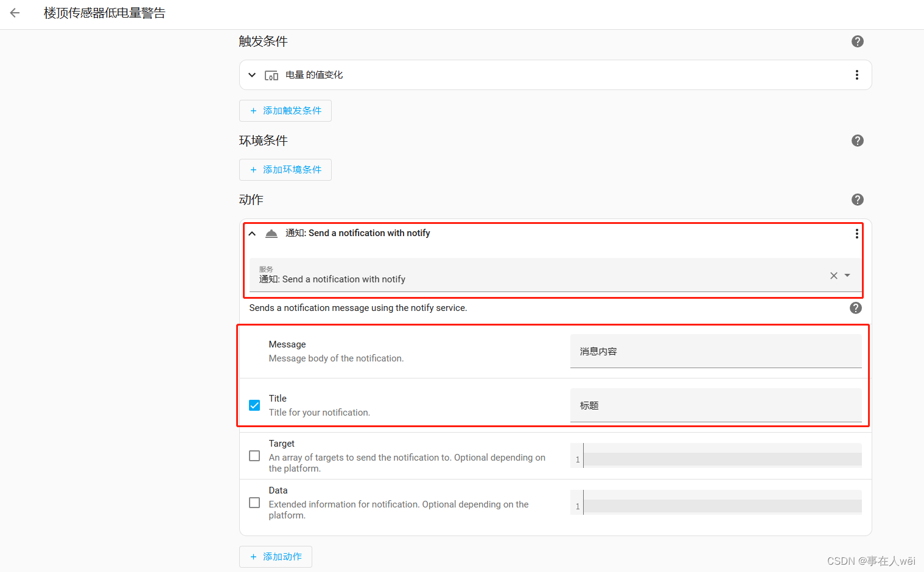Focus the Message input field

[716, 351]
